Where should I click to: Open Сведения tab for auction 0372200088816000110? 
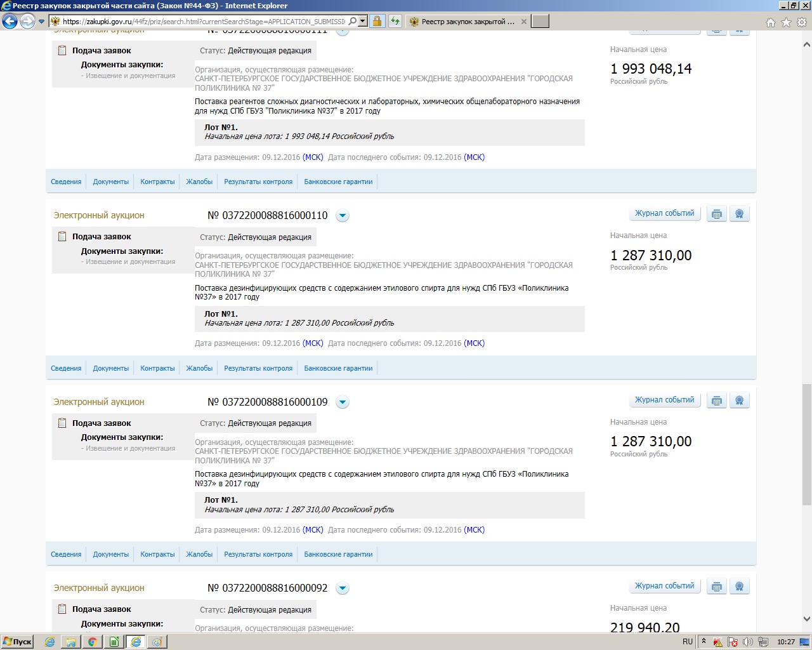point(66,368)
